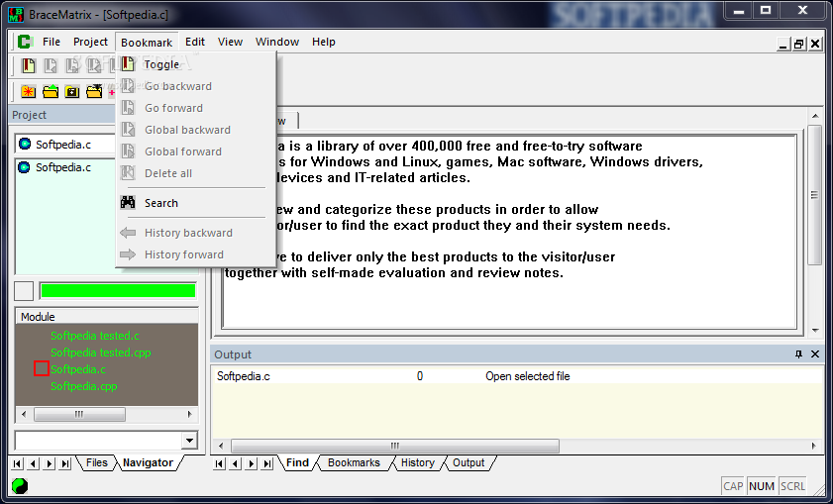Screen dimensions: 833x504
Task: Open the Project menu
Action: click(90, 42)
